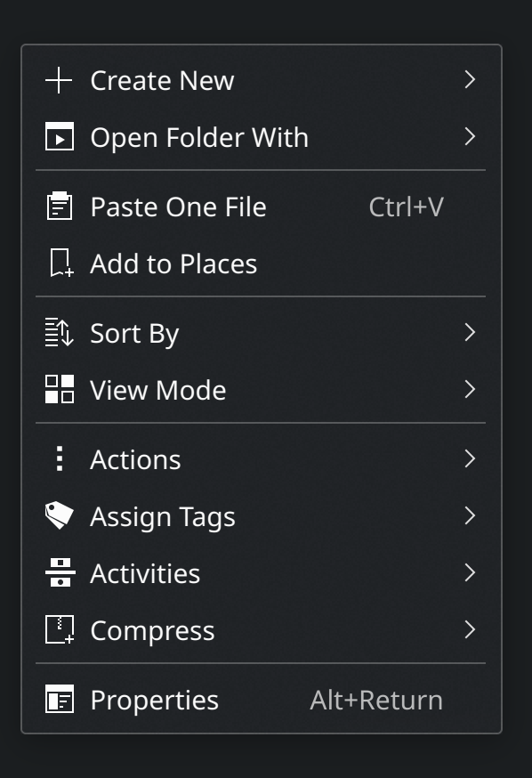The width and height of the screenshot is (532, 778).
Task: Select Paste One File menu entry
Action: (x=261, y=207)
